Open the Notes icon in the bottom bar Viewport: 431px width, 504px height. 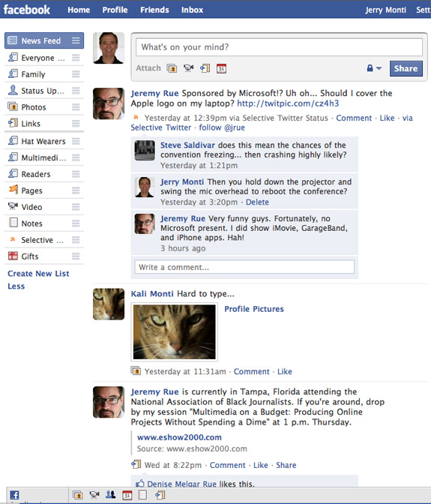click(x=142, y=495)
